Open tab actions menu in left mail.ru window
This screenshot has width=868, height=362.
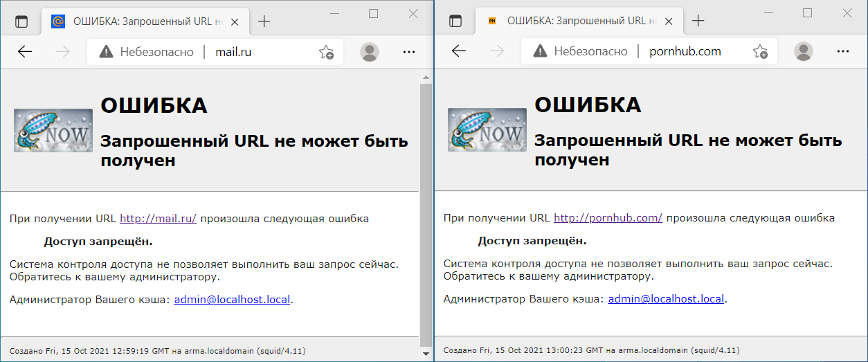21,21
